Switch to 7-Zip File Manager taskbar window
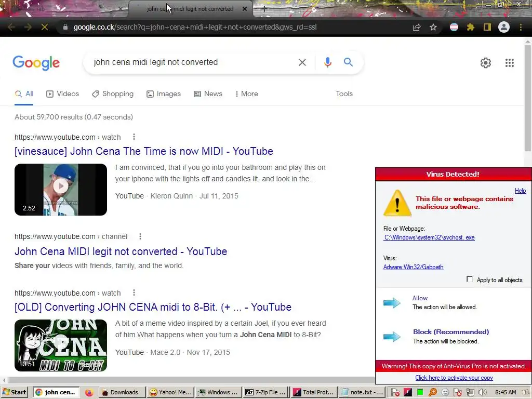The width and height of the screenshot is (532, 399). (x=267, y=392)
